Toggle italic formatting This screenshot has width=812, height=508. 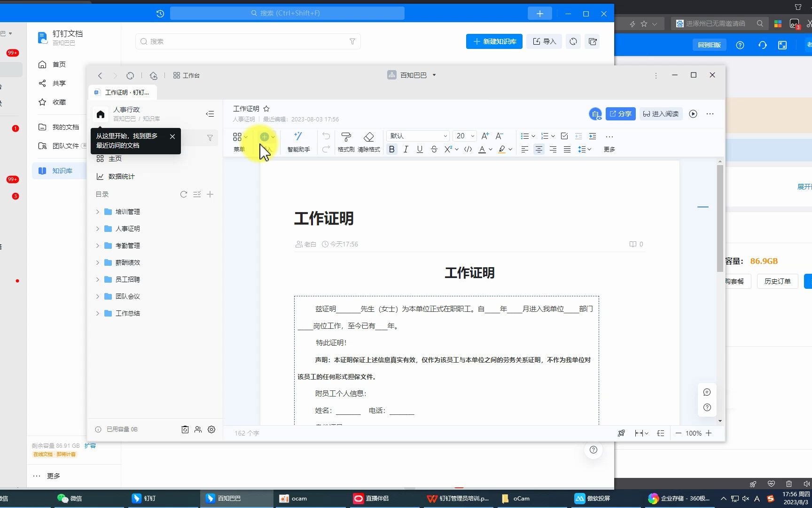pos(406,149)
